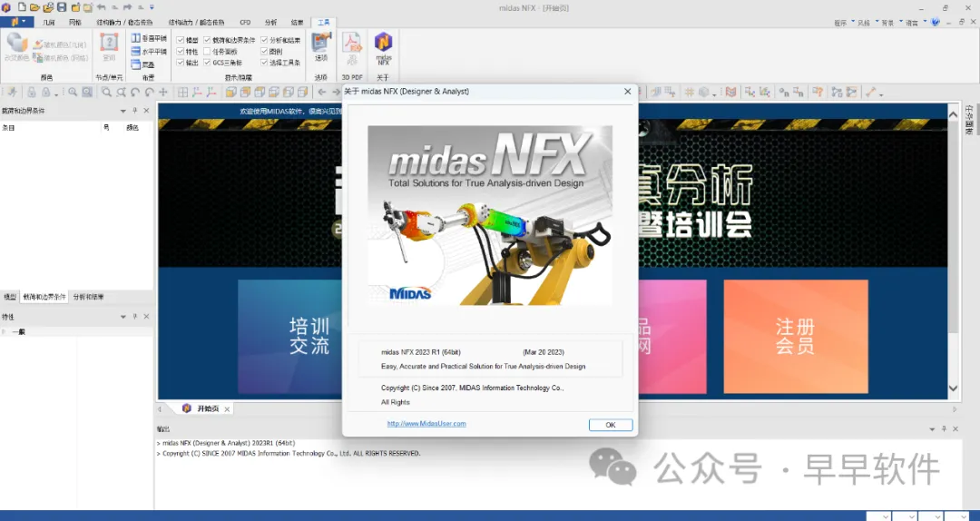Click the hash grid icon in right toolbar
The image size is (980, 521).
(689, 93)
